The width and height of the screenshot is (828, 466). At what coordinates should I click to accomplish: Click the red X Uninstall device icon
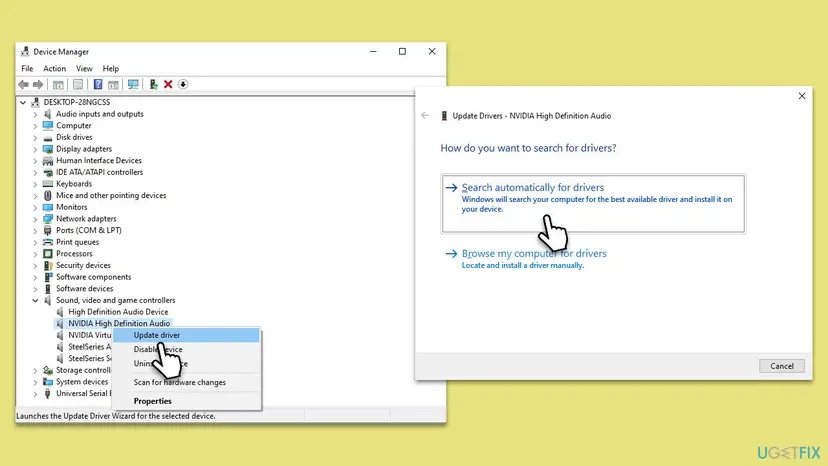coord(168,85)
